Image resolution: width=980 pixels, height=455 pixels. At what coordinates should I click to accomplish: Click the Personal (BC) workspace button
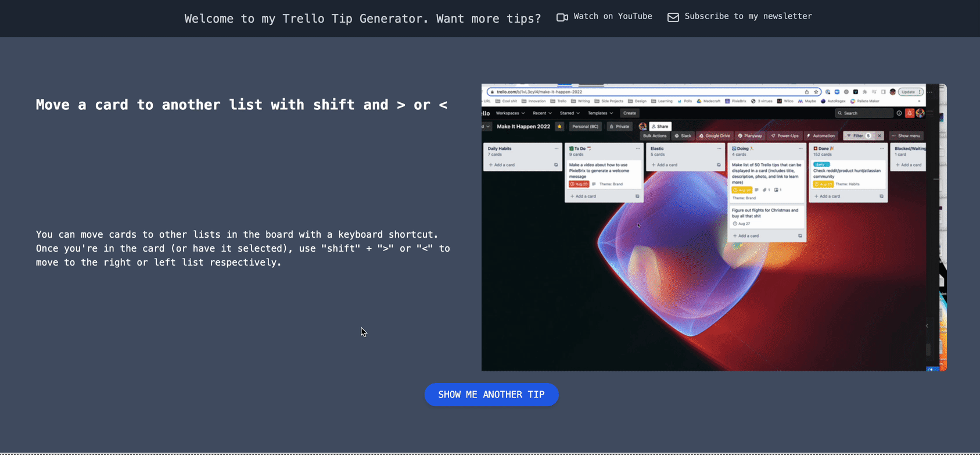click(x=585, y=126)
